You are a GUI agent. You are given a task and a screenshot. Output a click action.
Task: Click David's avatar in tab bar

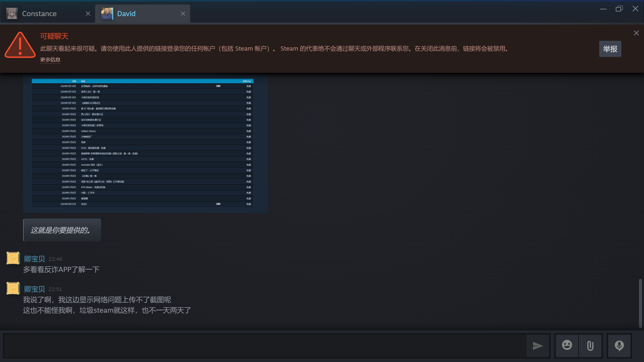[x=107, y=14]
